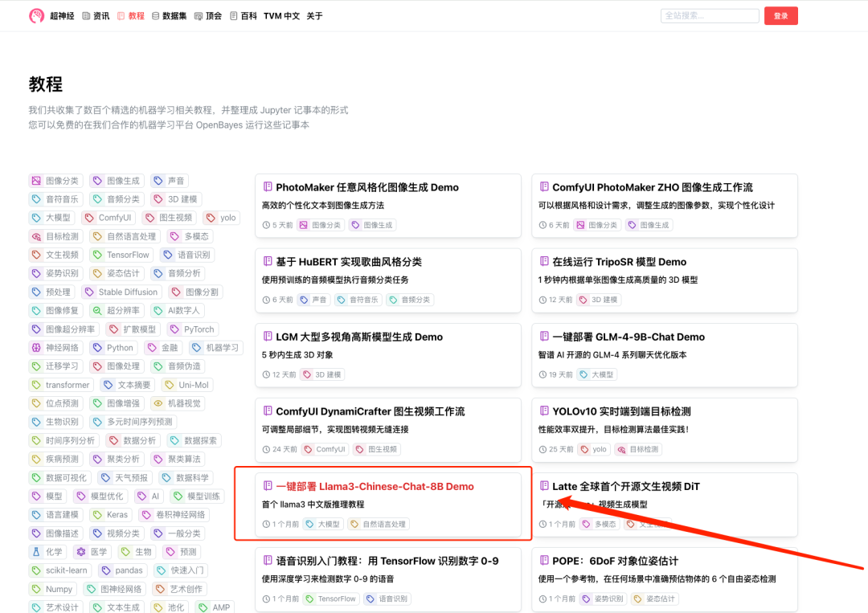Click yolo tag on the YOLOv10 card
The image size is (868, 613).
(593, 449)
